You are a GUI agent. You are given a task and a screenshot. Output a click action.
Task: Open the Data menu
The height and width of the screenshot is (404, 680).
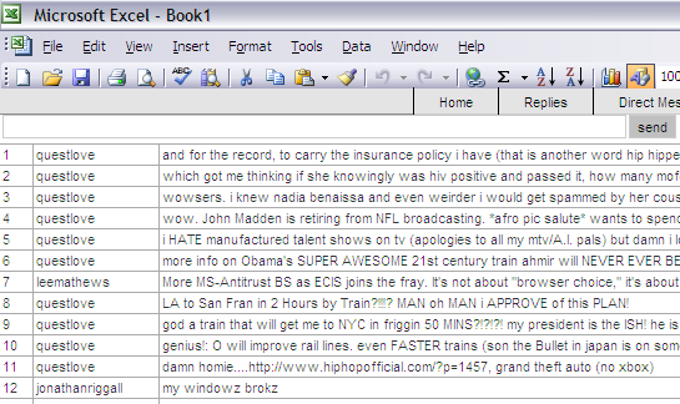pos(356,46)
